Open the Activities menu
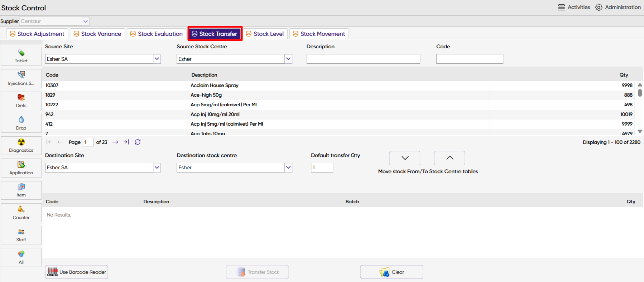The height and width of the screenshot is (282, 644). (x=574, y=7)
